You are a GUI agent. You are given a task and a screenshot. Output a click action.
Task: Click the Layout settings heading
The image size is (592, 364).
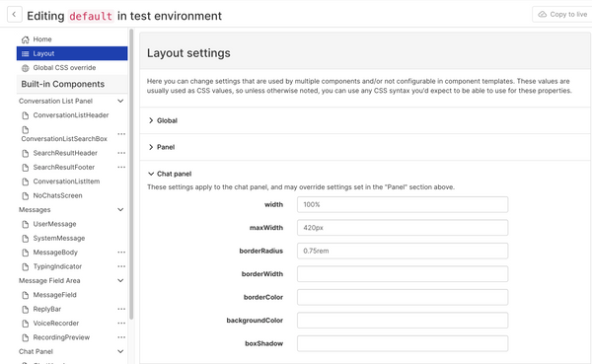tap(188, 53)
